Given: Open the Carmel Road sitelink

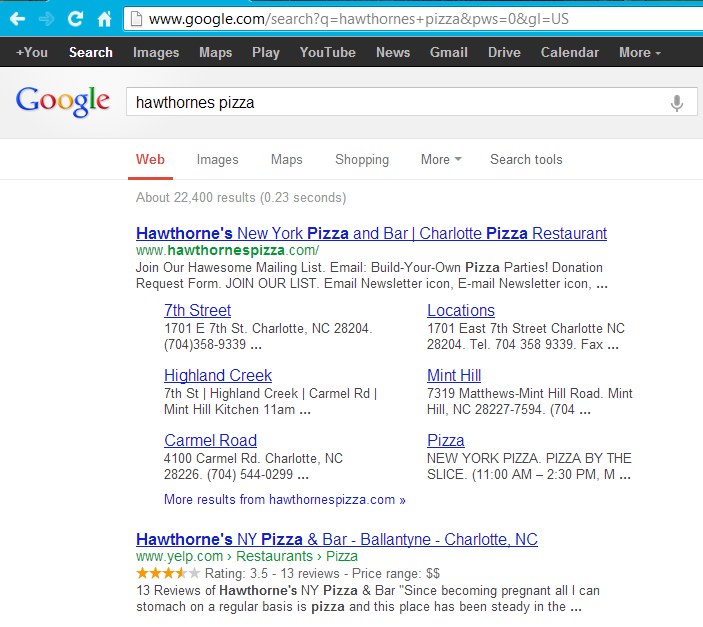Looking at the screenshot, I should pyautogui.click(x=210, y=440).
